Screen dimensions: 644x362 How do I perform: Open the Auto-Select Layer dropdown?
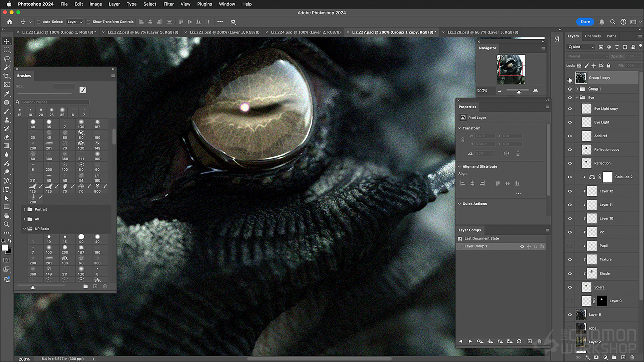(74, 22)
